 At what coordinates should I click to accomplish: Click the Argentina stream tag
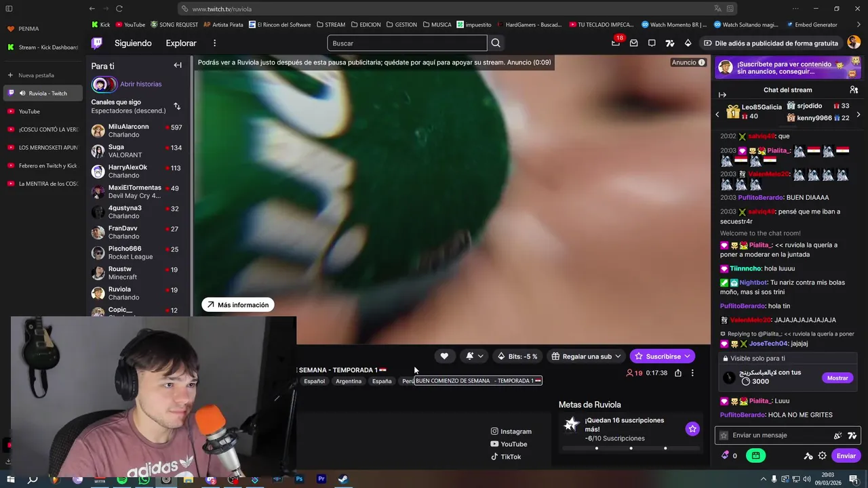[349, 381]
